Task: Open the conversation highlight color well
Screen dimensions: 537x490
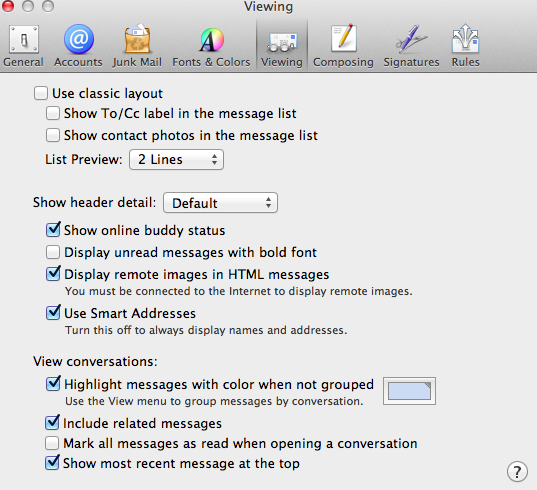Action: click(x=409, y=391)
